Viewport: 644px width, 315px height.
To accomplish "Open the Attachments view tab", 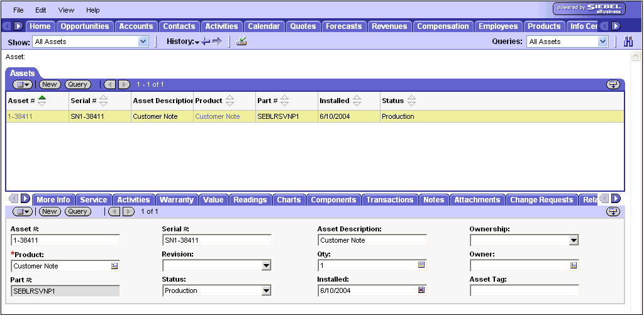I will (x=477, y=200).
